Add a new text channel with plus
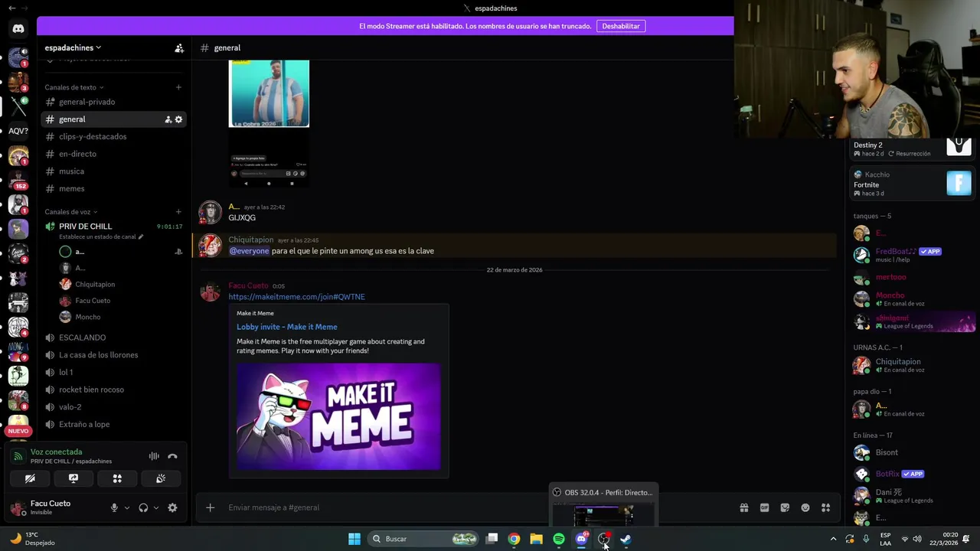 coord(178,87)
